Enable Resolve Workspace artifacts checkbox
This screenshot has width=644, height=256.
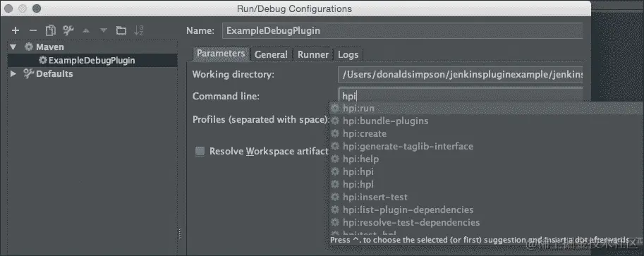pos(200,151)
